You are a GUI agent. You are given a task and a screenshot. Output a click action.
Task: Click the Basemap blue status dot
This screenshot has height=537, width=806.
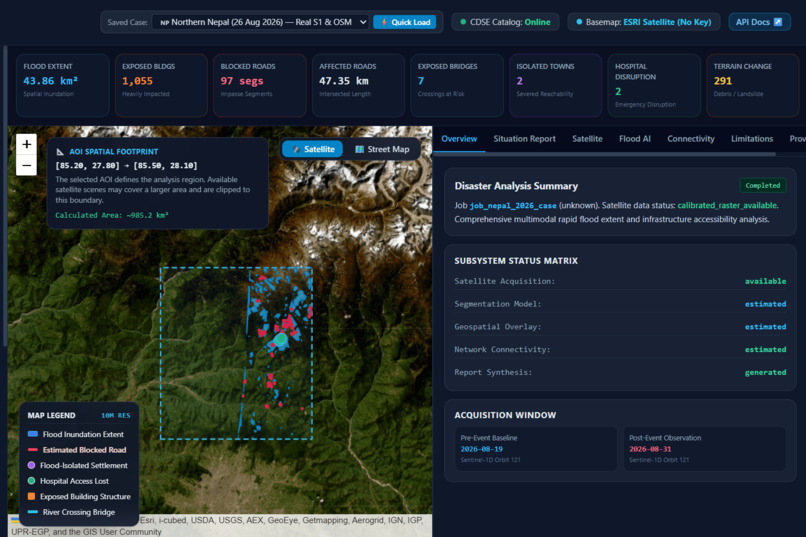pos(579,22)
